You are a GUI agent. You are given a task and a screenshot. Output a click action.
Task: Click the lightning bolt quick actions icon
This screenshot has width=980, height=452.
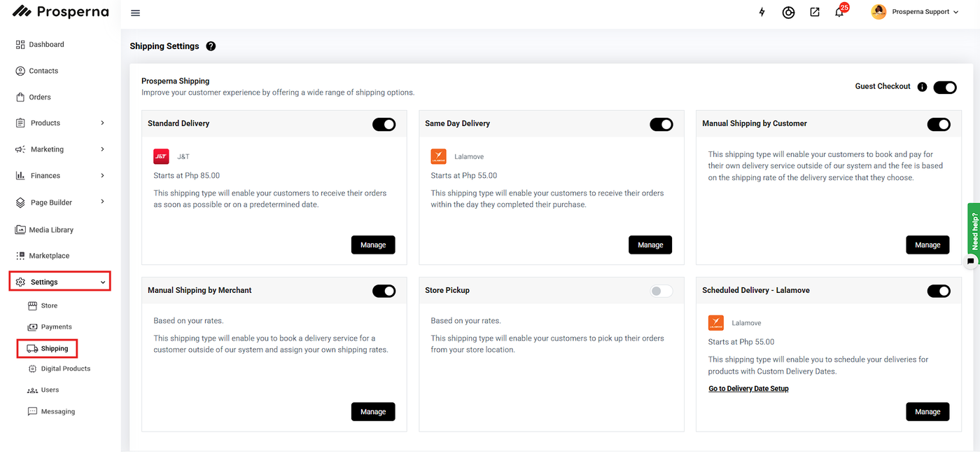pyautogui.click(x=762, y=12)
